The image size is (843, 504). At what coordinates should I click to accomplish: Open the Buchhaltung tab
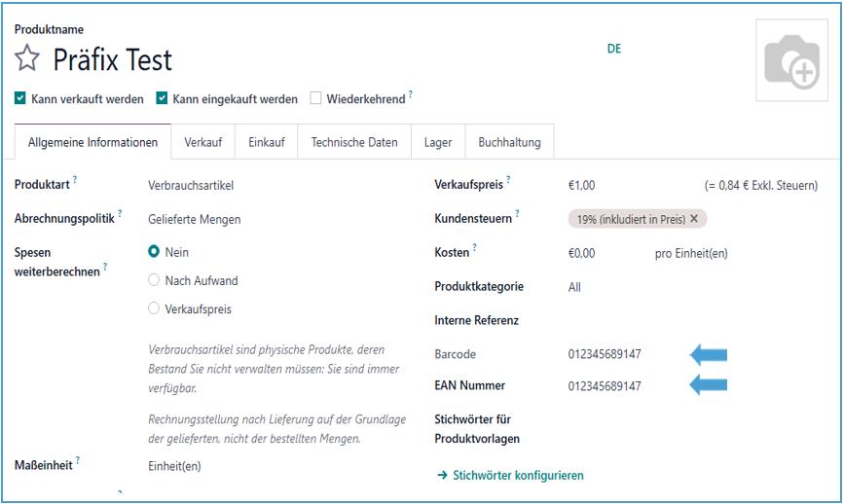(x=509, y=142)
